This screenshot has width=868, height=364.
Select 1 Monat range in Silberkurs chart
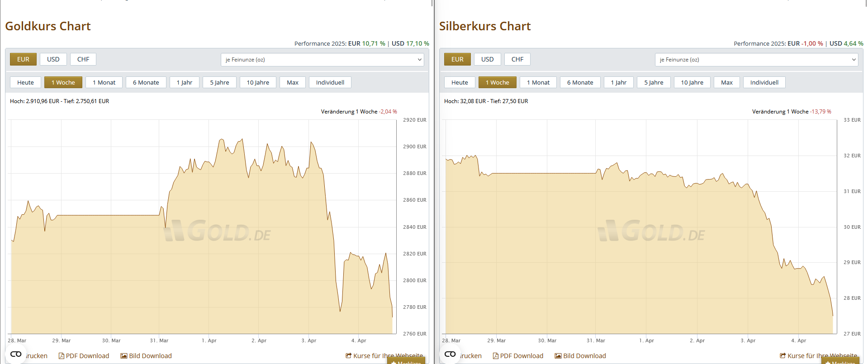[x=538, y=82]
